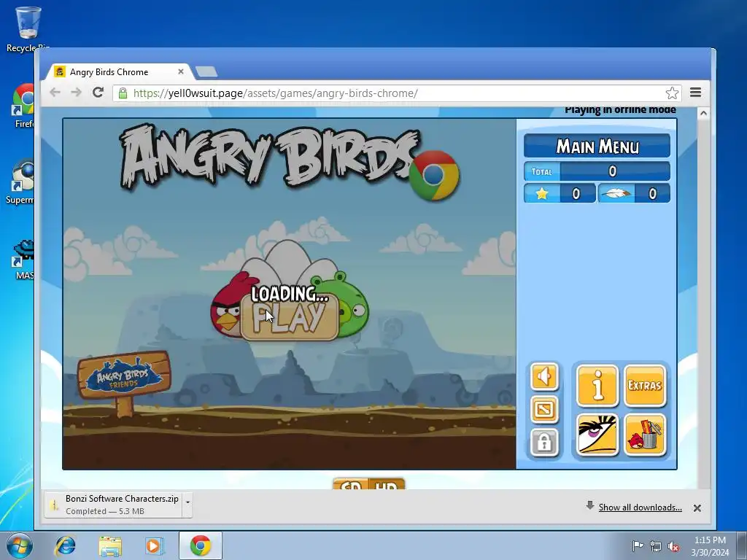Viewport: 747px width, 560px height.
Task: Click the Chrome logo on game title
Action: pos(434,175)
